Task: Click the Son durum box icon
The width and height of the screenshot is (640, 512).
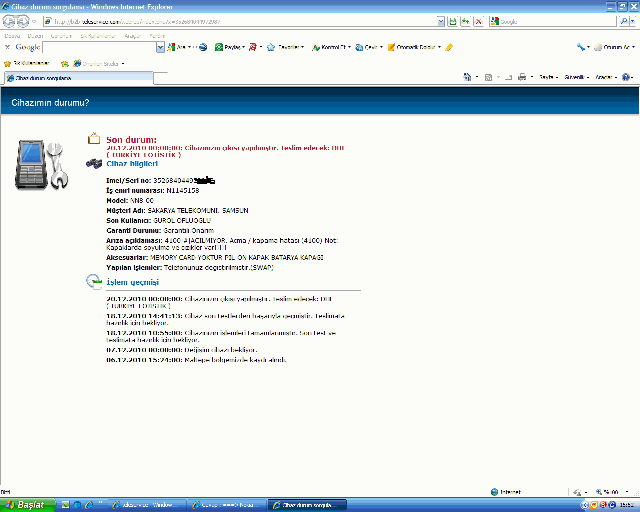Action: pyautogui.click(x=94, y=139)
